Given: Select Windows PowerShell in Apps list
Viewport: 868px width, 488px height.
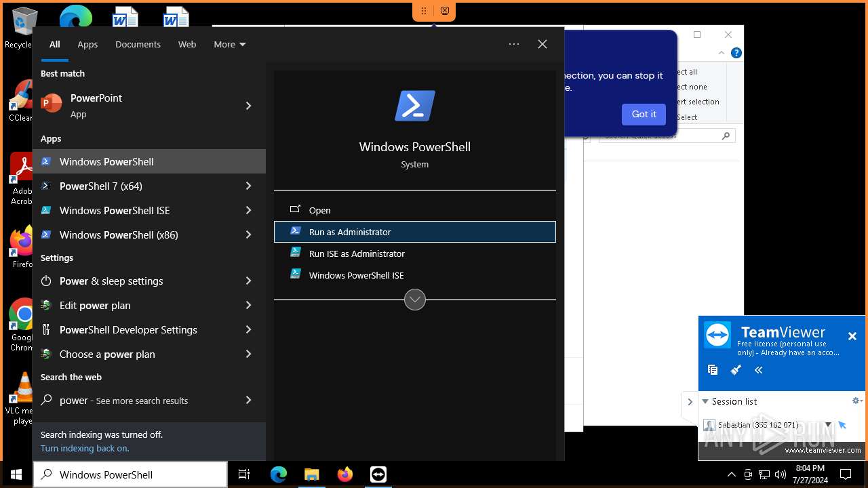Looking at the screenshot, I should coord(149,161).
